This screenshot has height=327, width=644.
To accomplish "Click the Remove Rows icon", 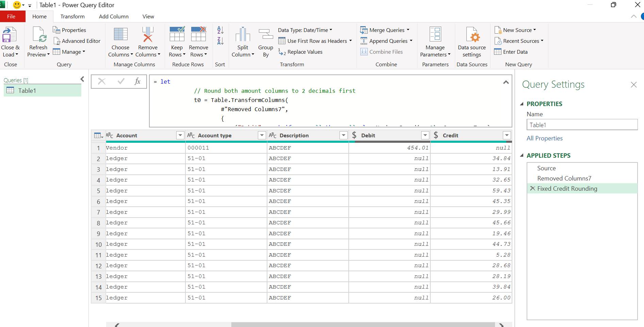I will click(199, 34).
